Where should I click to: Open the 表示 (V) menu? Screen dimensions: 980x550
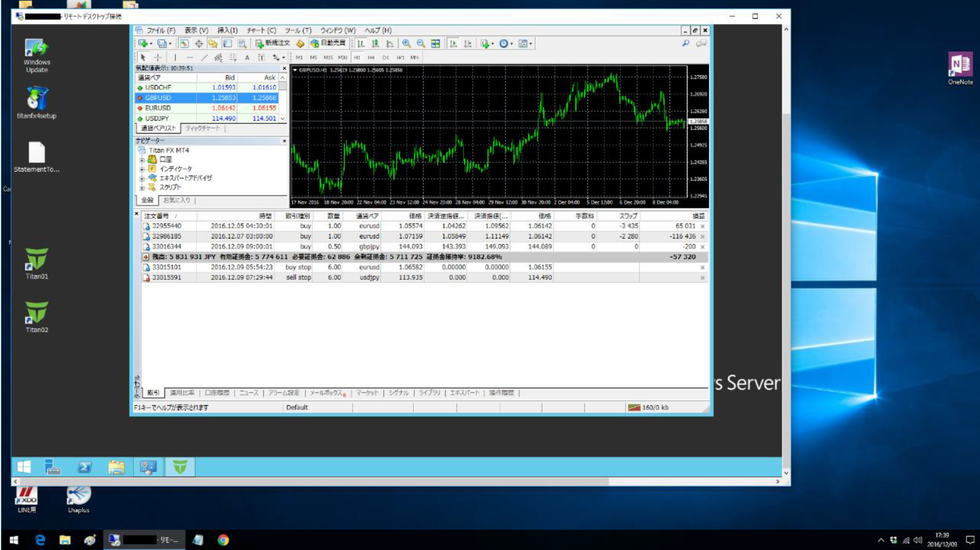[197, 31]
